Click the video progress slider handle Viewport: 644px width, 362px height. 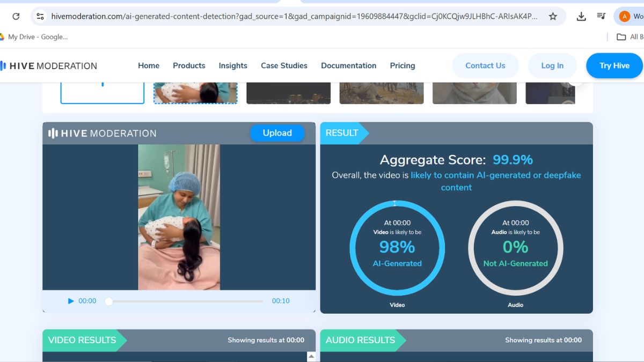click(109, 301)
